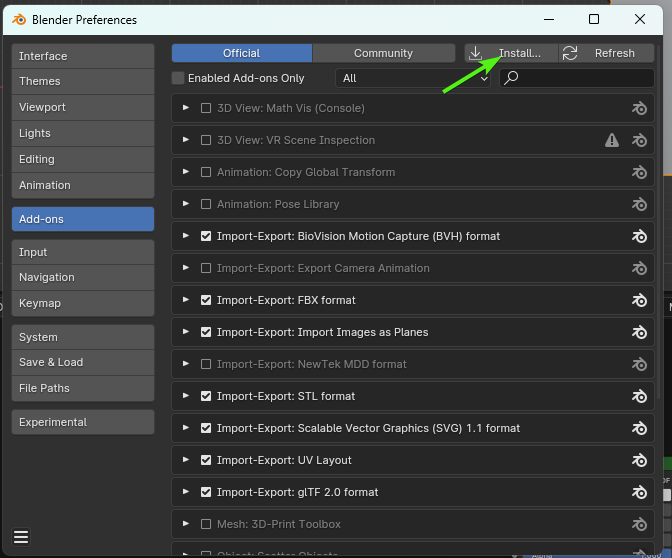Open the Animation preferences section

[83, 185]
